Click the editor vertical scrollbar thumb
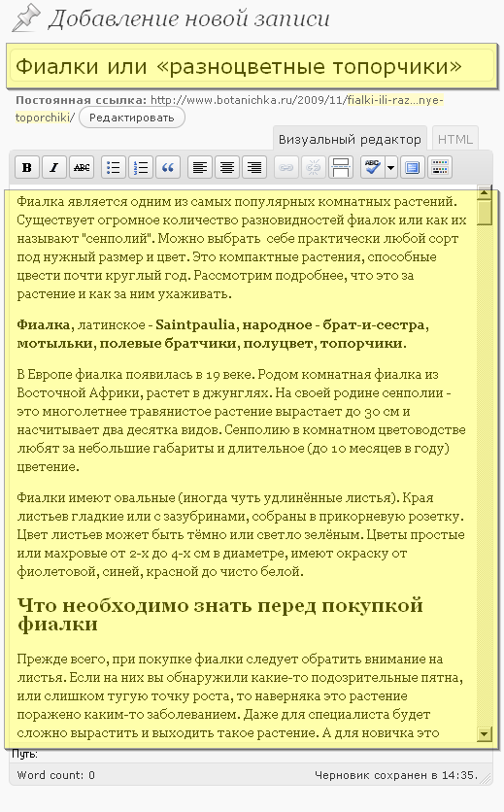Screen dimensions: 504x812 tap(485, 214)
